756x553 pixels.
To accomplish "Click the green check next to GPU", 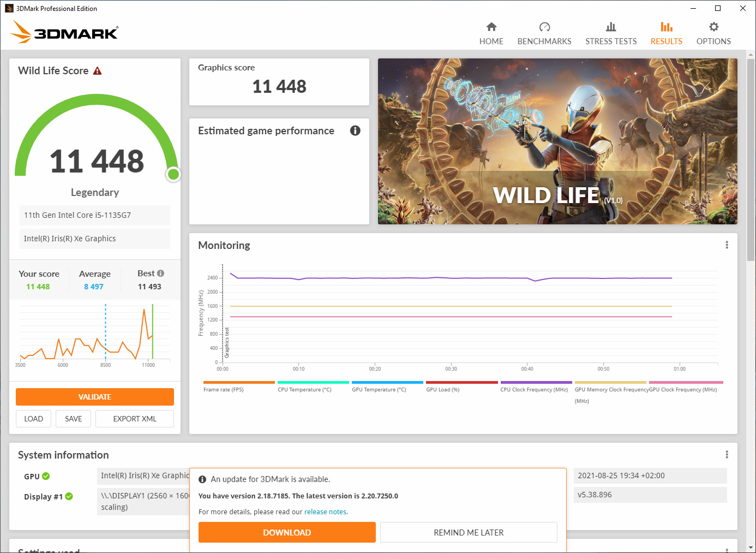I will (46, 476).
